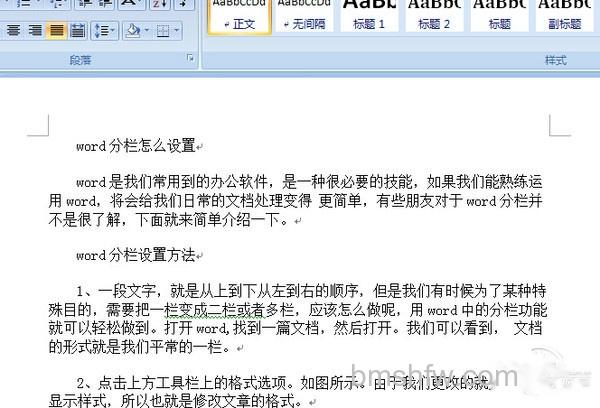Sort the selection with the A-Z sort icon
Image resolution: width=600 pixels, height=408 pixels.
point(160,3)
